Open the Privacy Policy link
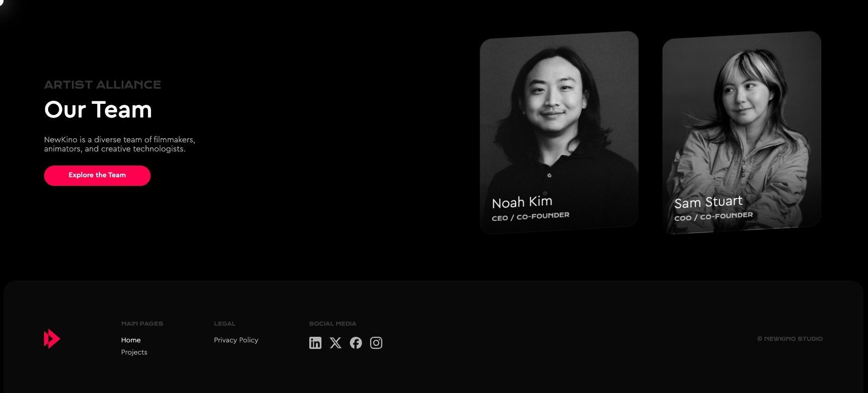 236,340
